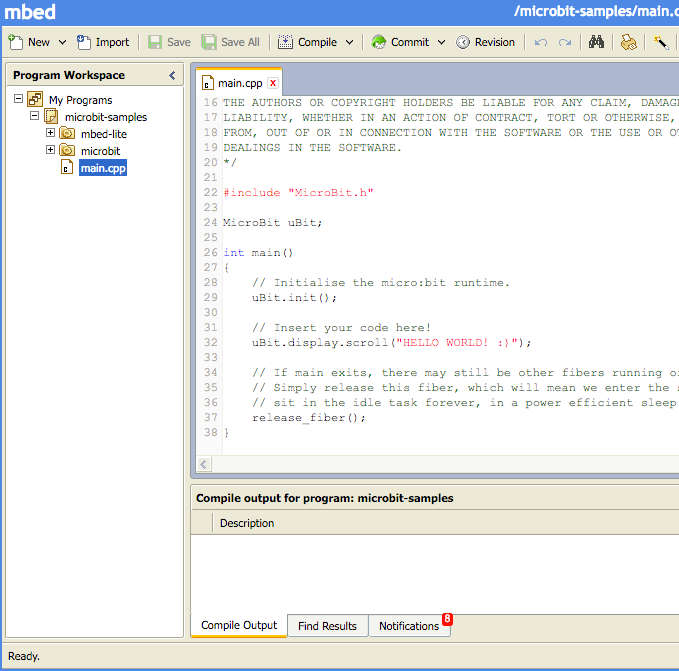Click the Import button
The height and width of the screenshot is (671, 679).
coord(103,42)
